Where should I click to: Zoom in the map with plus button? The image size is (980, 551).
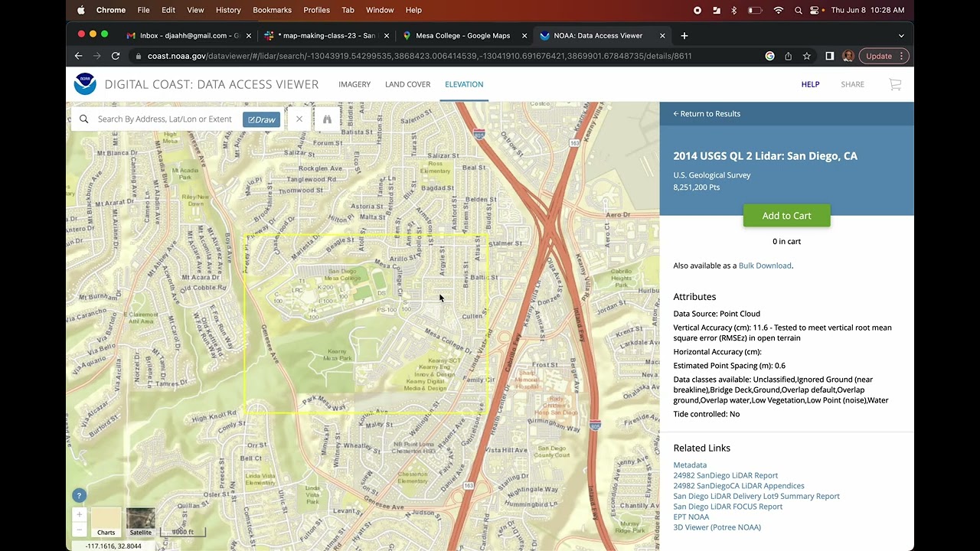[79, 514]
